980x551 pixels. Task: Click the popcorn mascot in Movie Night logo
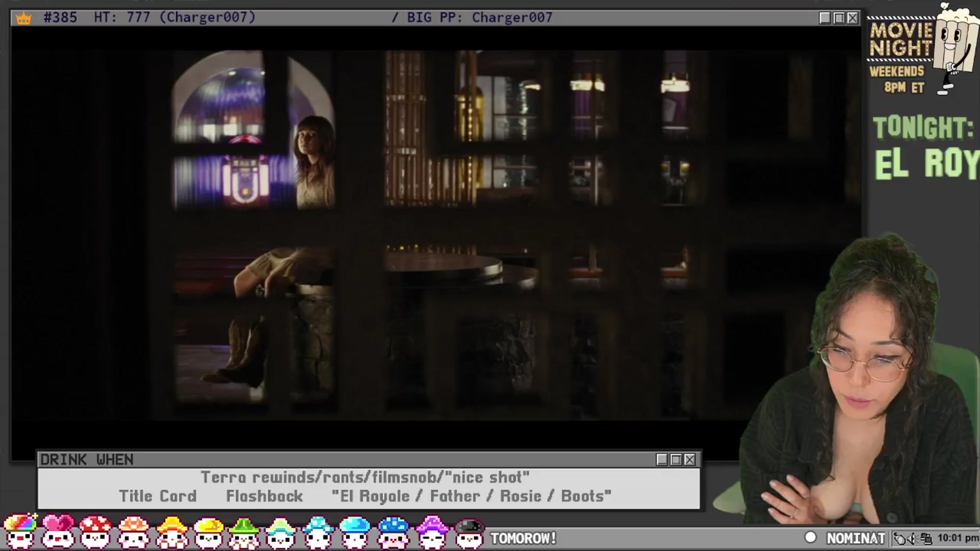pos(955,48)
